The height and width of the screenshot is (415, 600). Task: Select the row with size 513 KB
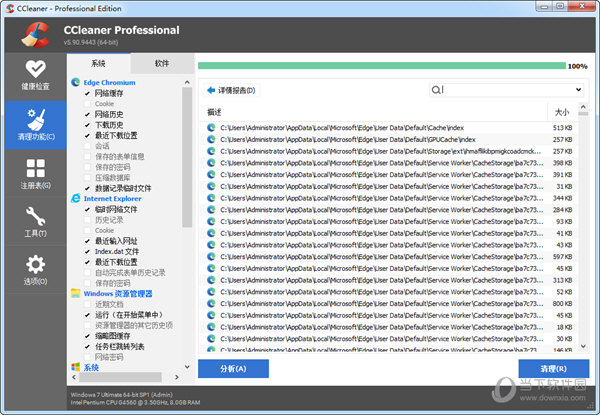[x=390, y=128]
